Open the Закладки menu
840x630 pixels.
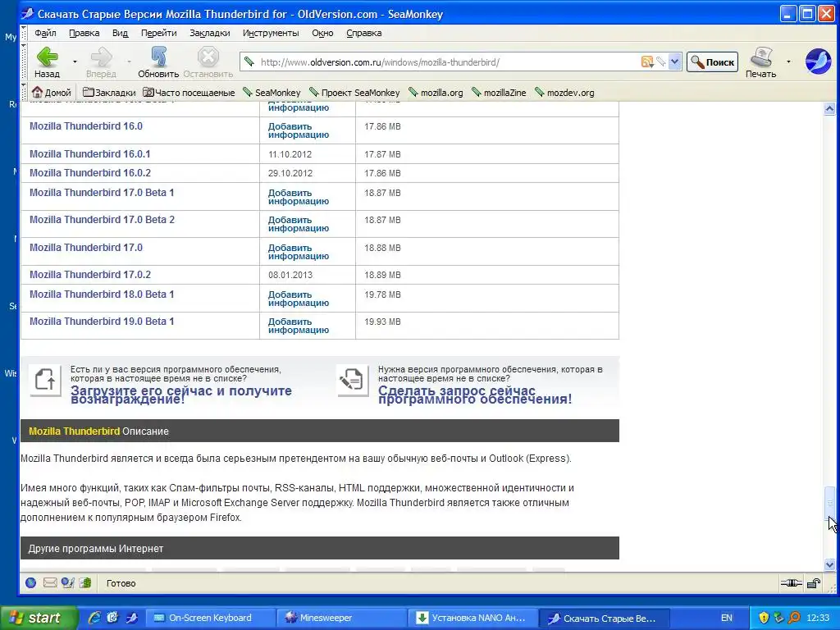pyautogui.click(x=209, y=33)
